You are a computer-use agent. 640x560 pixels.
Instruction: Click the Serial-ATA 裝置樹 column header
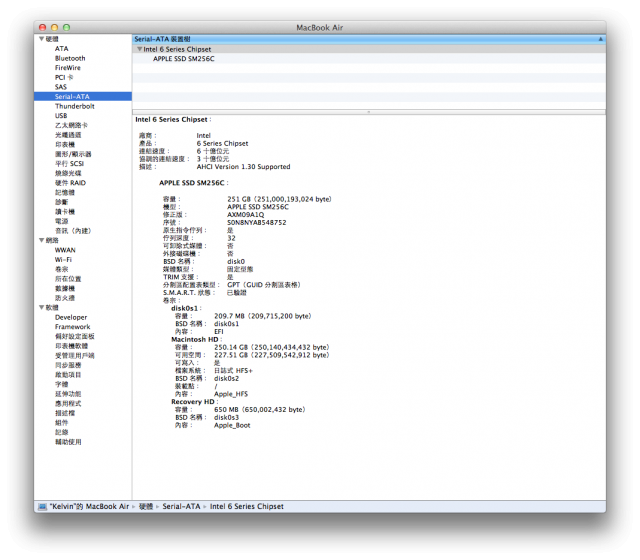click(369, 39)
